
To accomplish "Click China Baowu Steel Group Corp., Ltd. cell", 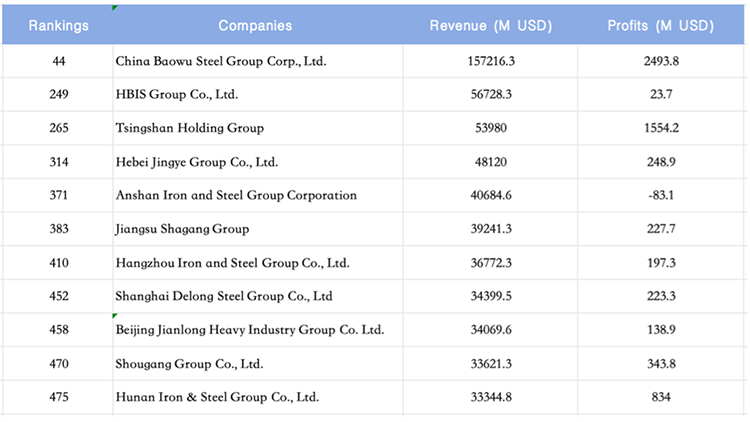I will pos(258,61).
